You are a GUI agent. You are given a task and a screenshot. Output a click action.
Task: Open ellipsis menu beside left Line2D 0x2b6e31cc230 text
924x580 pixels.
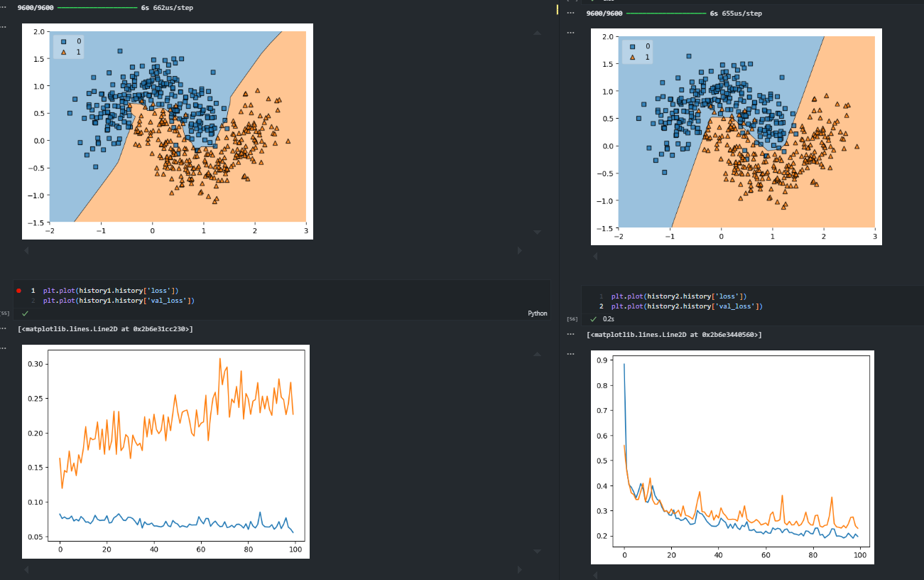(x=3, y=328)
